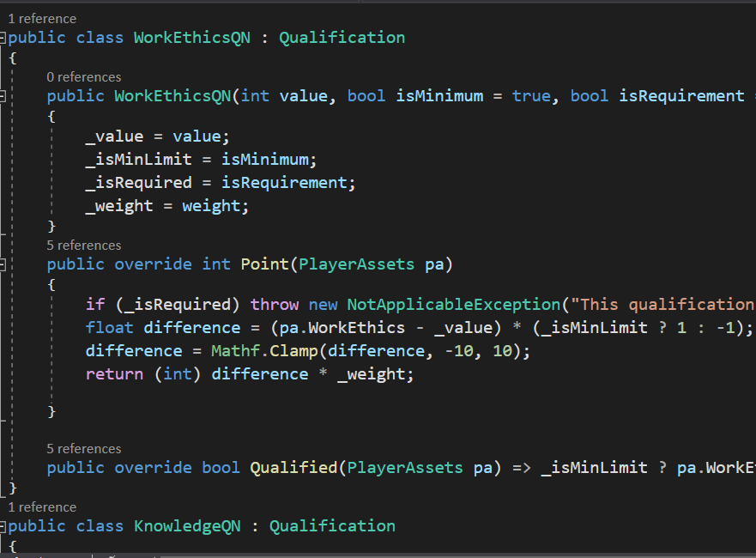Click the 'float' keyword

click(x=110, y=328)
